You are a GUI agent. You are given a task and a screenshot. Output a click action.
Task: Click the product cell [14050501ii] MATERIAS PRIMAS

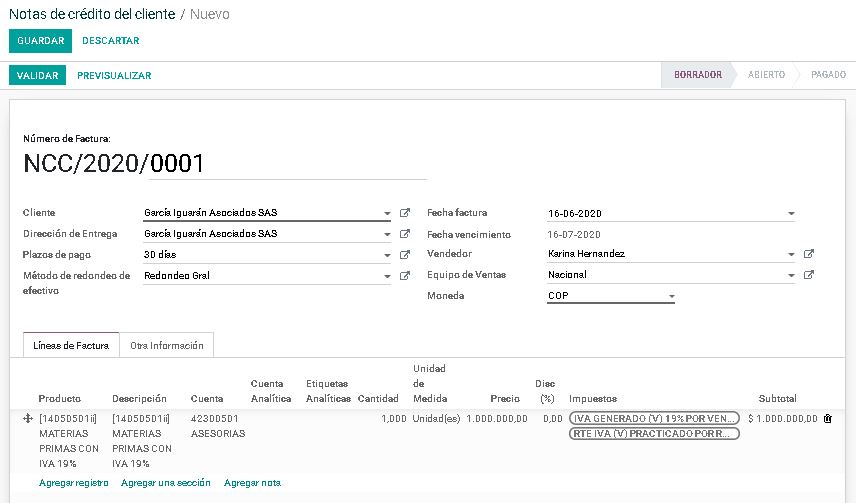(x=69, y=441)
